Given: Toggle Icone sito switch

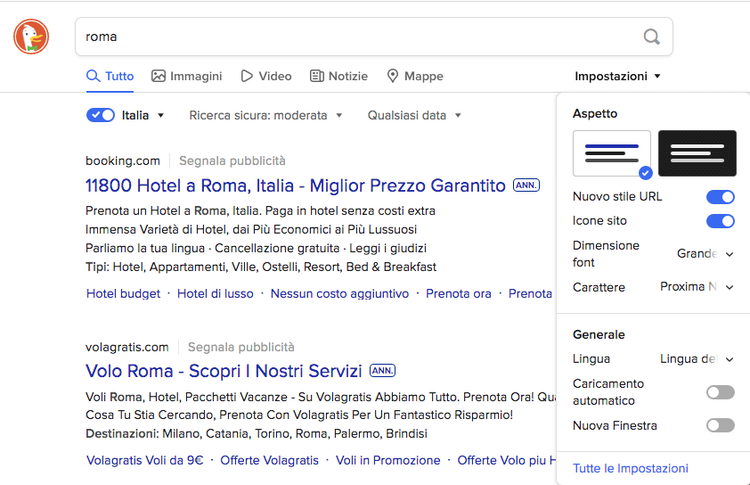Looking at the screenshot, I should (x=720, y=221).
